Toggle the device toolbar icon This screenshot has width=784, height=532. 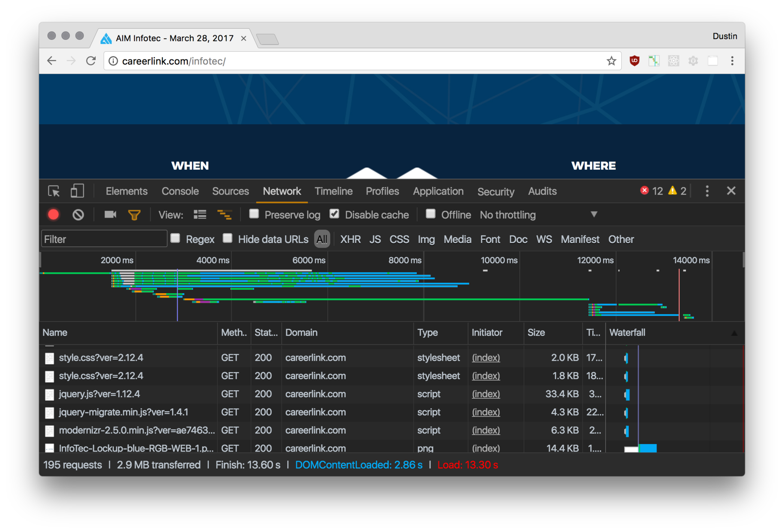point(77,191)
